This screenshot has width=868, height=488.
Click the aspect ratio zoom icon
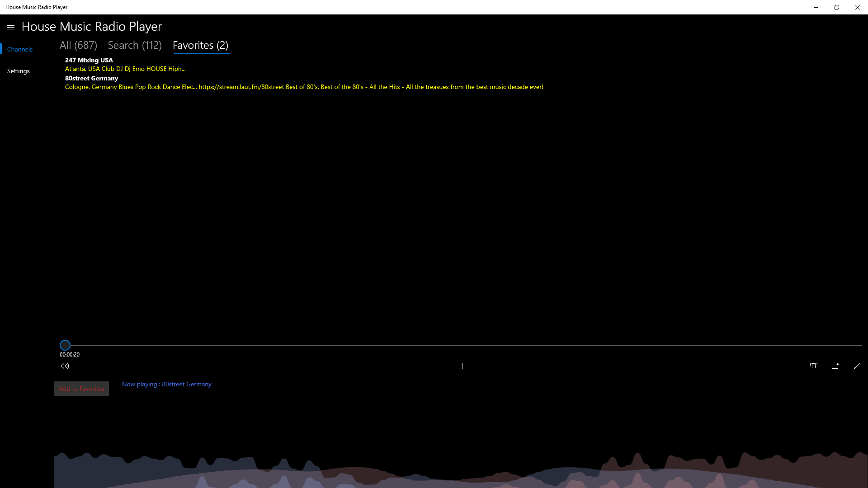tap(813, 366)
